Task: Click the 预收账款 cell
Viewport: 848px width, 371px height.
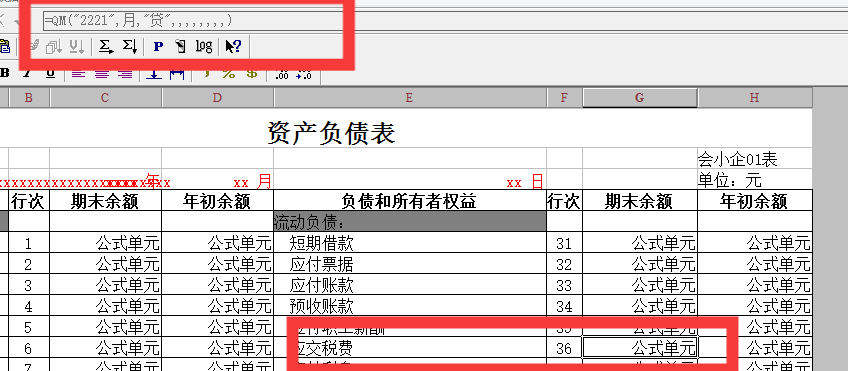Action: [410, 307]
